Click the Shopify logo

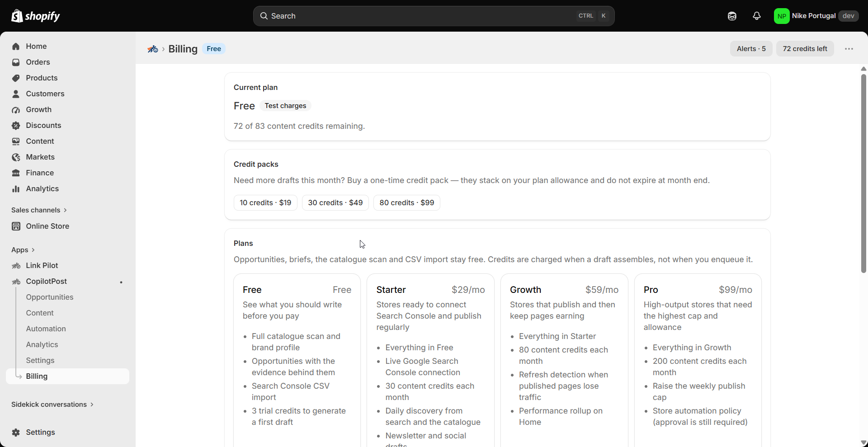click(35, 16)
